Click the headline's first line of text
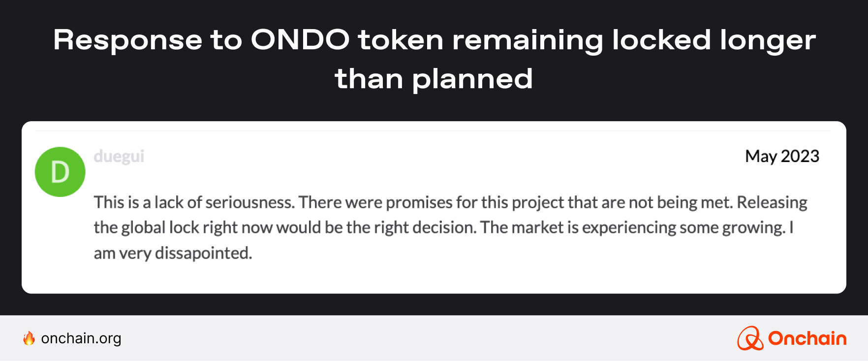Image resolution: width=868 pixels, height=361 pixels. 434,40
